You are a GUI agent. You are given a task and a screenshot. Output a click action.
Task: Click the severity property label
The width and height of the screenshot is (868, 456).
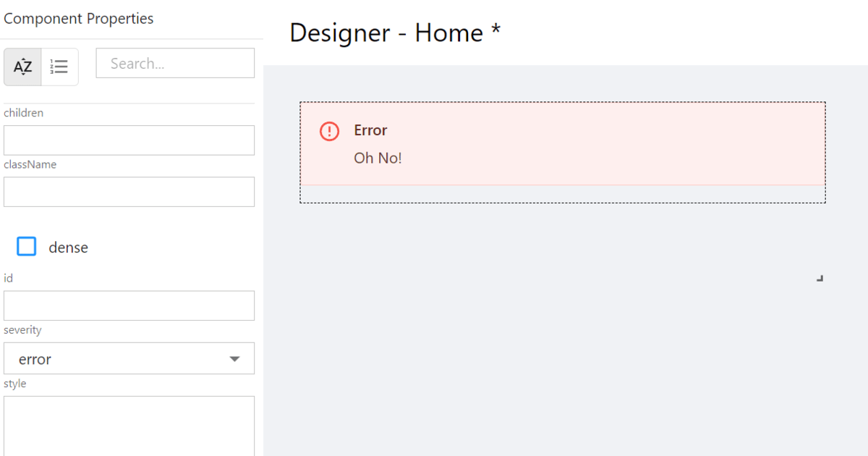pyautogui.click(x=22, y=330)
